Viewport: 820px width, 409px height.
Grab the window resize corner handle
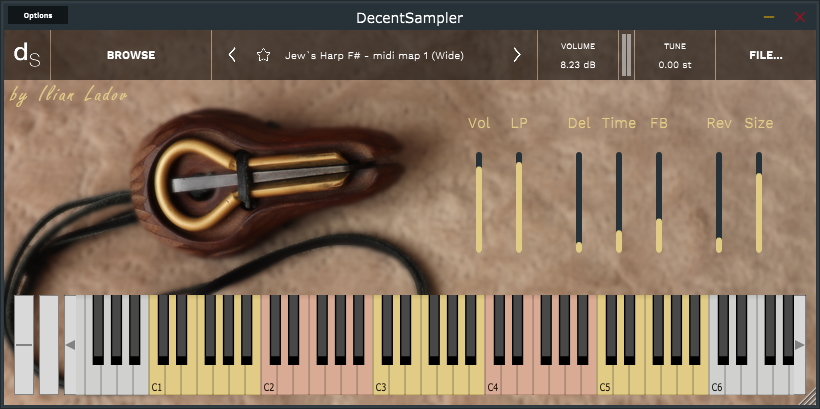810,399
